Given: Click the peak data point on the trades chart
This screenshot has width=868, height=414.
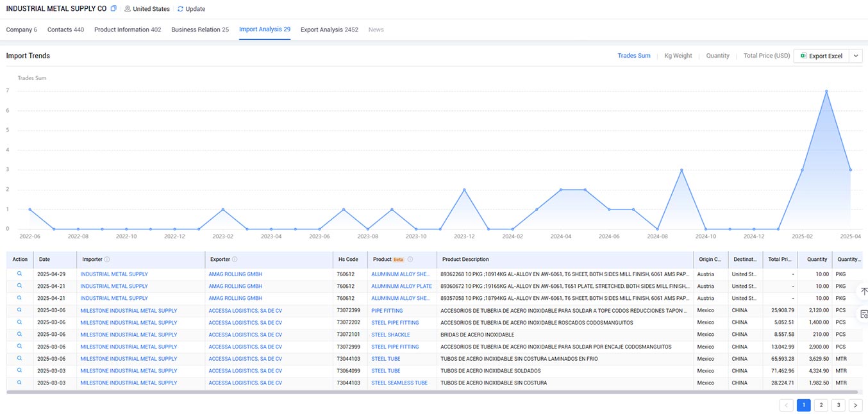Looking at the screenshot, I should [x=826, y=91].
